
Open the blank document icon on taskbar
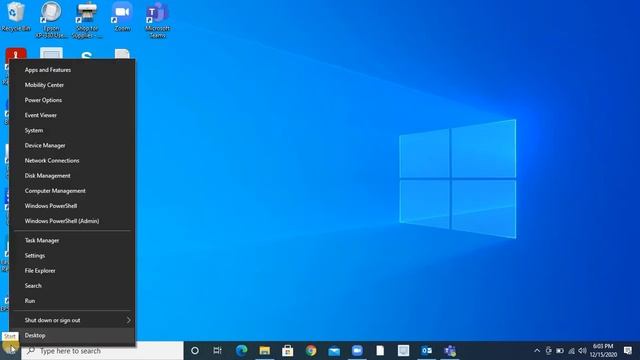point(380,351)
